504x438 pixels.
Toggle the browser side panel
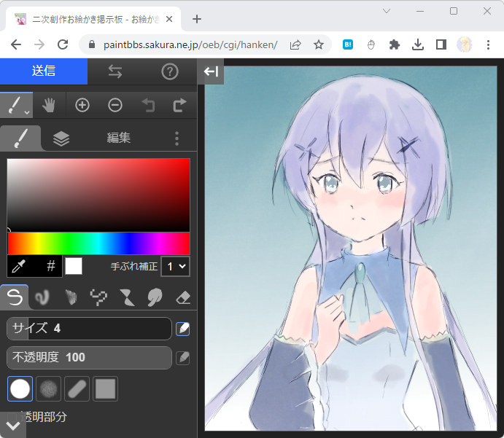click(441, 44)
